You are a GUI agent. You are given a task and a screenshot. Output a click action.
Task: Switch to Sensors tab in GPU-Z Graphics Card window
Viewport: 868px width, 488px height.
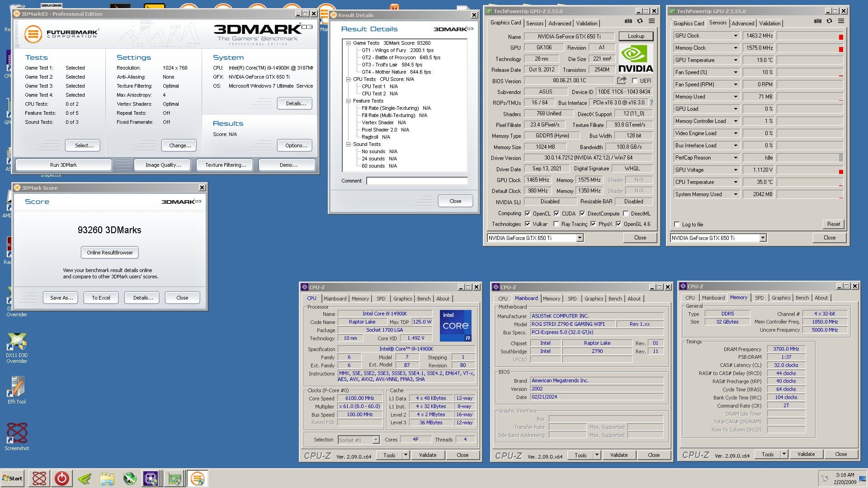[535, 23]
